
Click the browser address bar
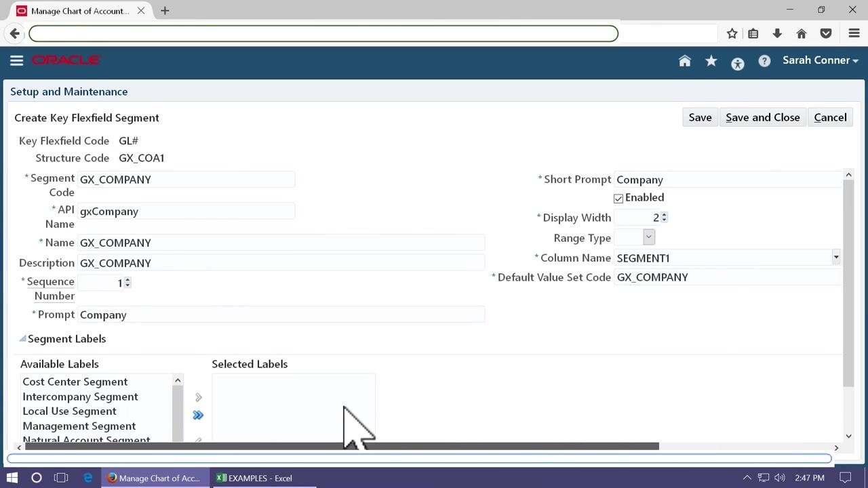point(323,33)
